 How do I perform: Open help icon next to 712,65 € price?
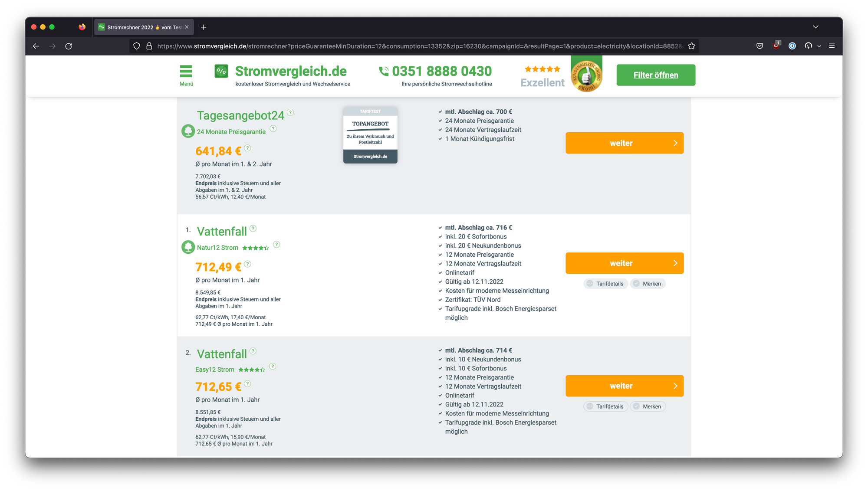click(247, 383)
